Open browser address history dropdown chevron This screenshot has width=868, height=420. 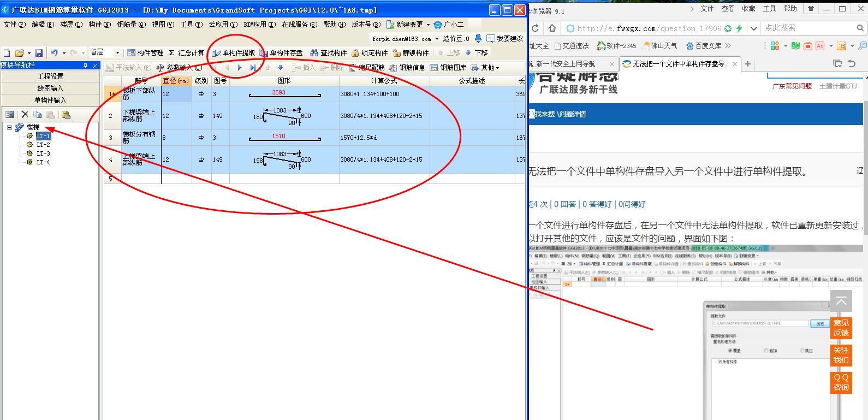tap(754, 28)
